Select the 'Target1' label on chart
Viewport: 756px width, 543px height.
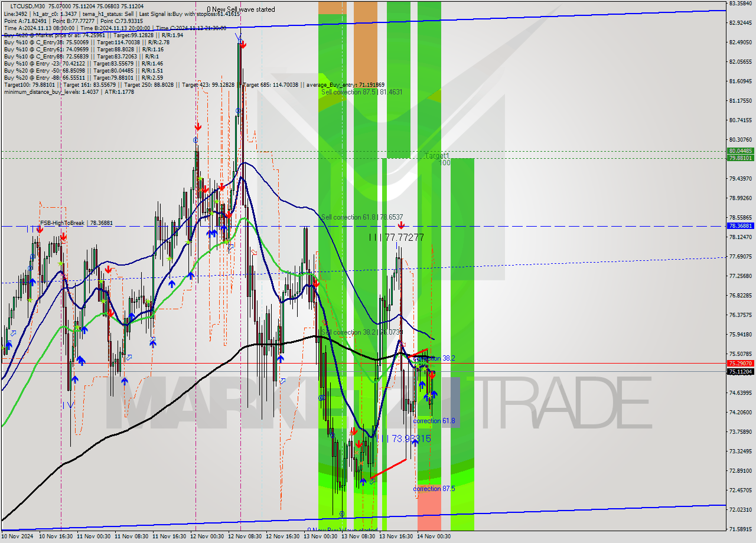437,155
